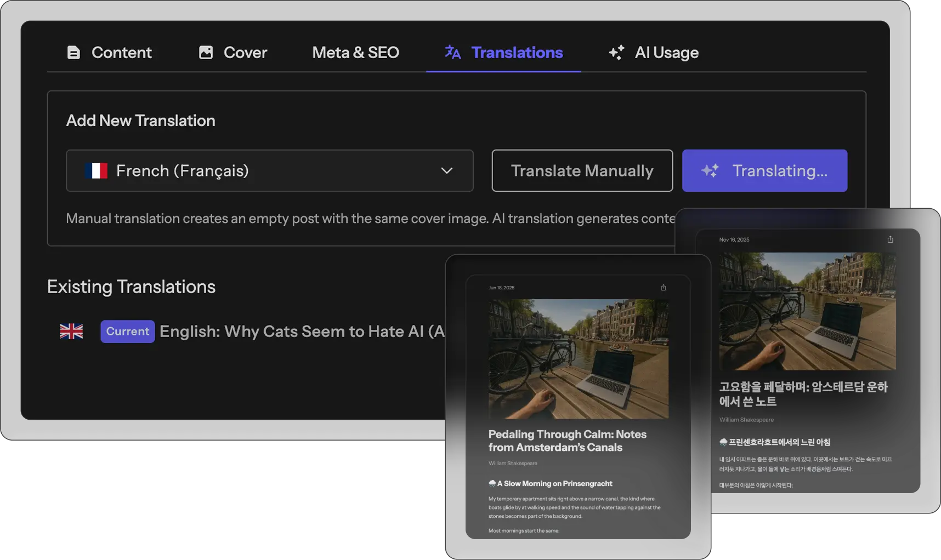The width and height of the screenshot is (941, 560).
Task: Open the English: Why Cats Seem translation
Action: (x=302, y=332)
